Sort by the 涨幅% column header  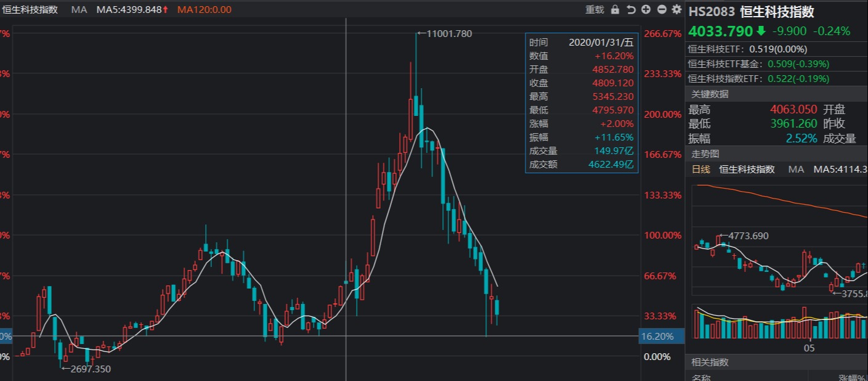pyautogui.click(x=853, y=379)
